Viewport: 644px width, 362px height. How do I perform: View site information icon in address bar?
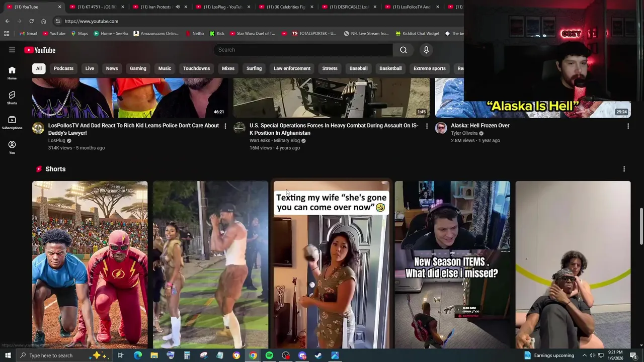[58, 21]
